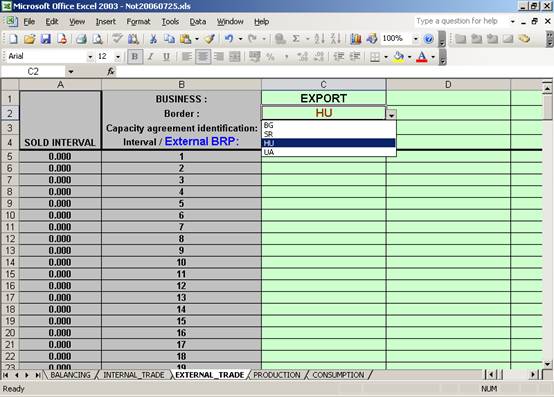Activate the Format Painter brush

coord(210,38)
